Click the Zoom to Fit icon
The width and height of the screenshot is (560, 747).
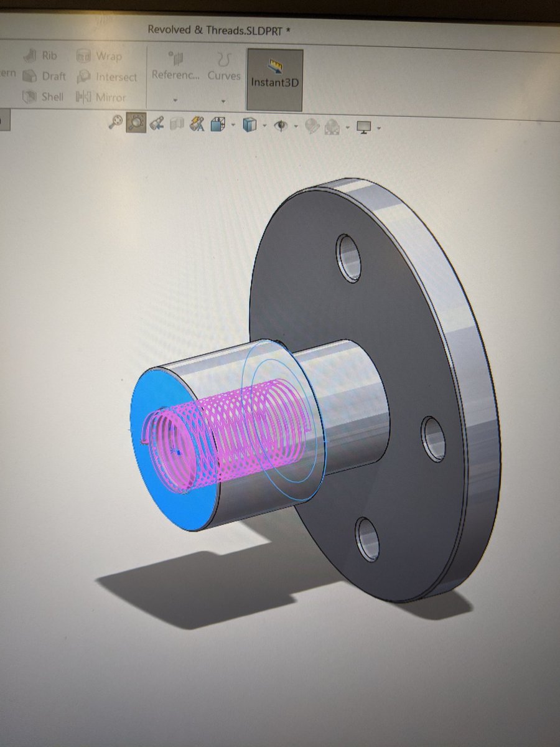116,123
